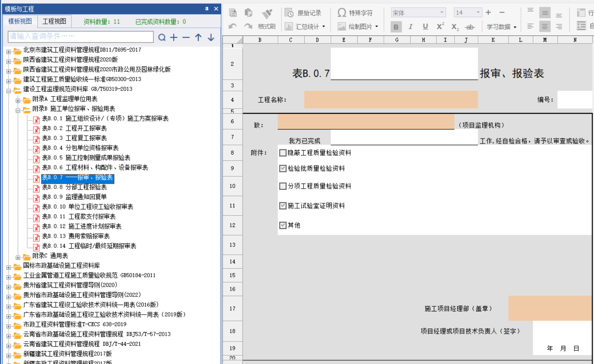Move up with the up arrow icon
The height and width of the screenshot is (364, 594).
(198, 37)
